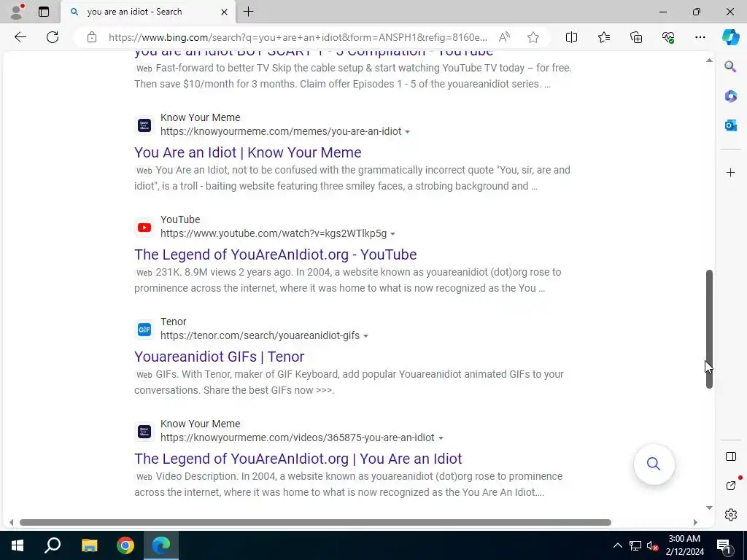747x560 pixels.
Task: Open Copilot sidebar button
Action: (730, 37)
